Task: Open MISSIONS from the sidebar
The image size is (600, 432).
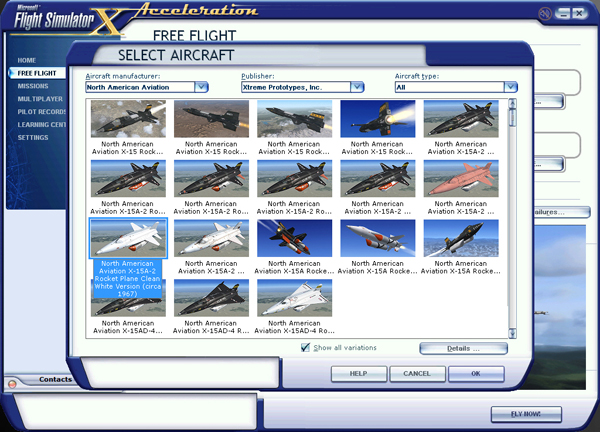Action: click(33, 86)
